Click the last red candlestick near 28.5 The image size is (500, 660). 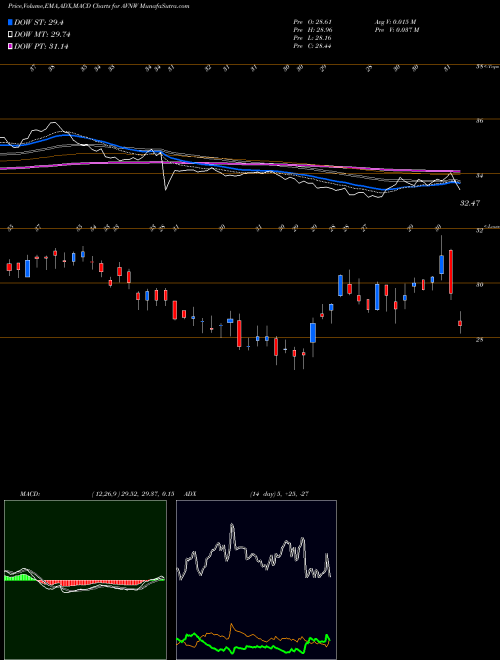point(460,323)
